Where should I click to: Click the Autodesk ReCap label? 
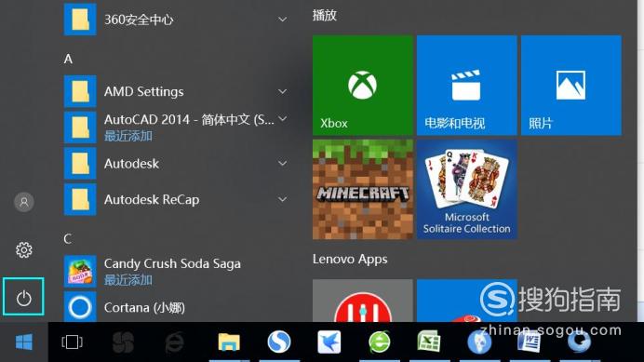(x=152, y=200)
